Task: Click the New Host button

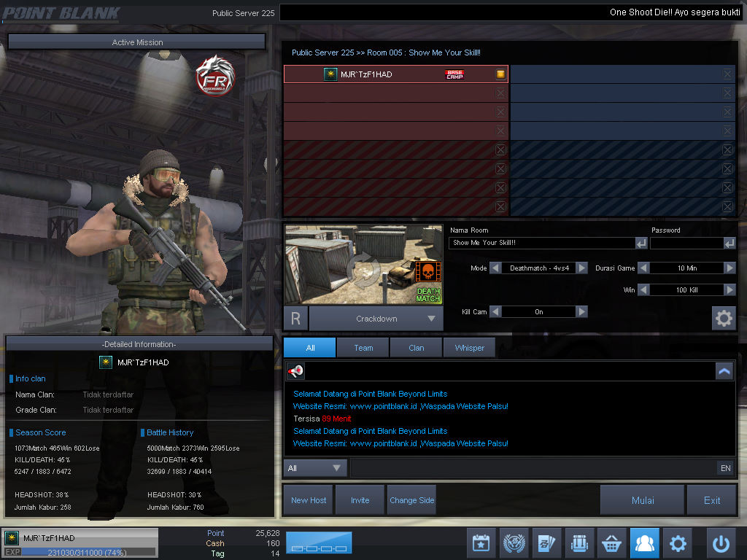Action: click(309, 500)
